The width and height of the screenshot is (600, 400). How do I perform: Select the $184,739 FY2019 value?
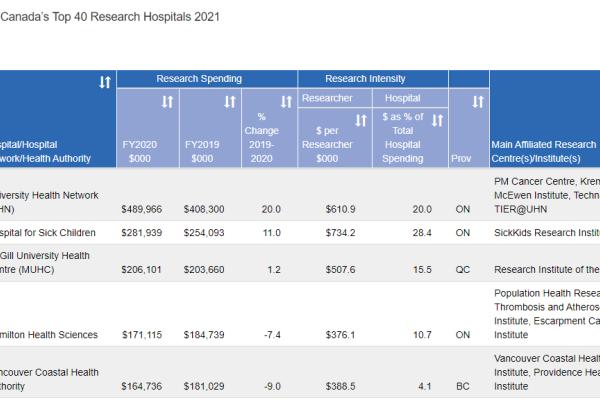click(x=204, y=335)
